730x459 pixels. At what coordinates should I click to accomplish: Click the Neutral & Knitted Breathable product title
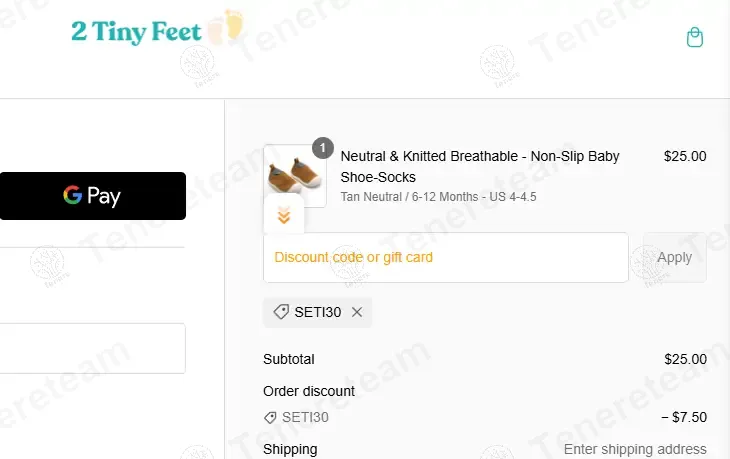480,166
